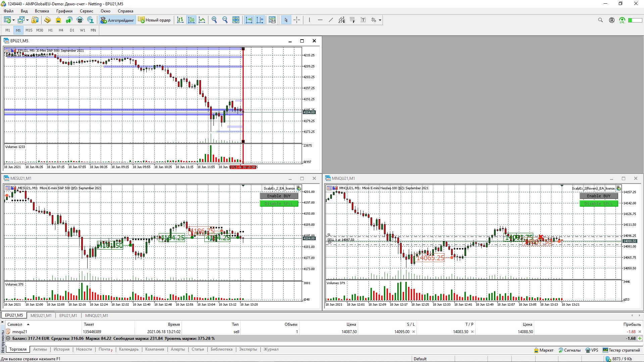Open the История terminal tab
Viewport: 644px width, 362px height.
pos(61,349)
